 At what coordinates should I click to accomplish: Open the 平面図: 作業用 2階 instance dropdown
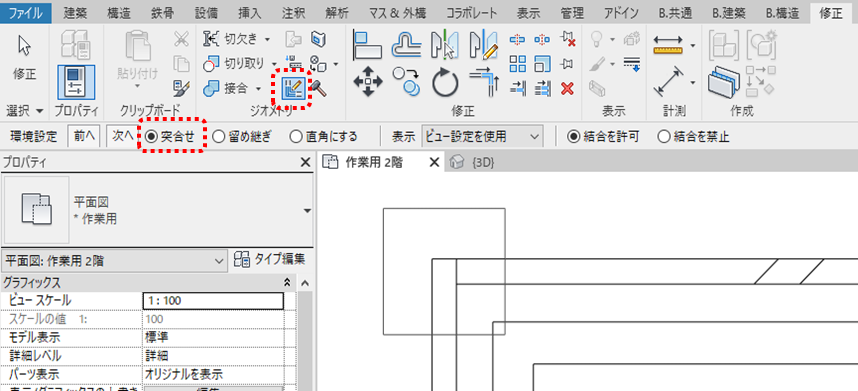(114, 260)
